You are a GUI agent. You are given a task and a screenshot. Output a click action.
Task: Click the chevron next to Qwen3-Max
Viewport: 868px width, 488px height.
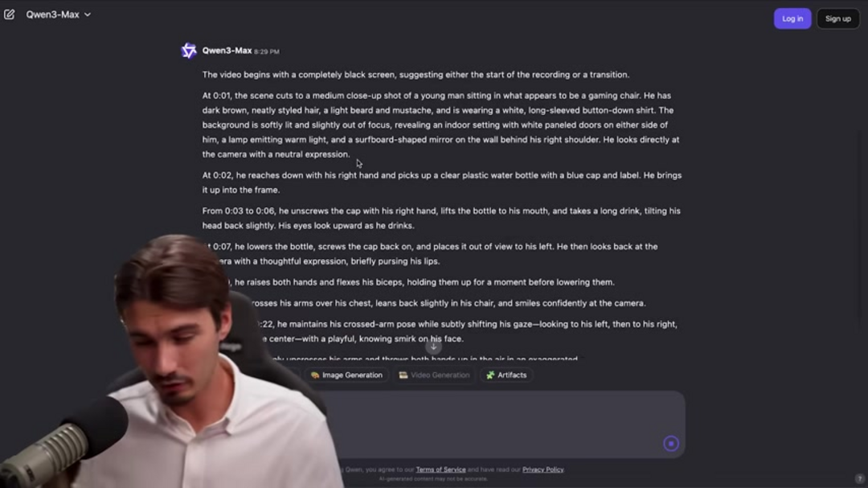tap(88, 15)
